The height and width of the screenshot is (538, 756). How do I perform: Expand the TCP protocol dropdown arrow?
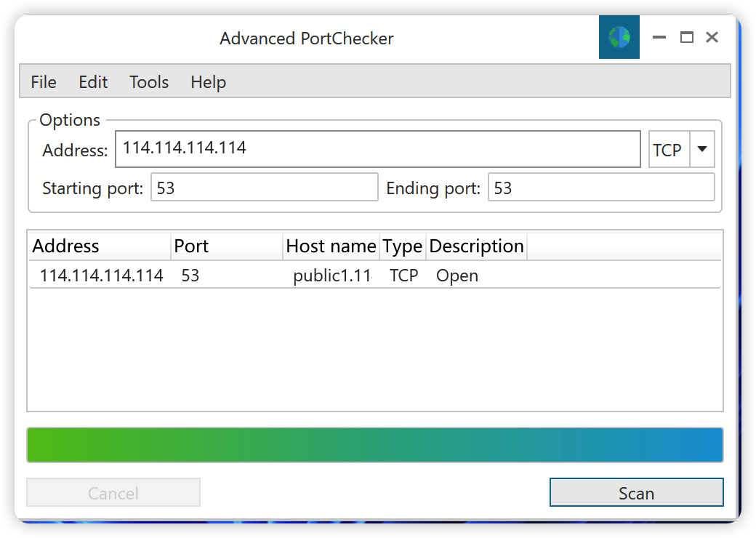coord(702,149)
